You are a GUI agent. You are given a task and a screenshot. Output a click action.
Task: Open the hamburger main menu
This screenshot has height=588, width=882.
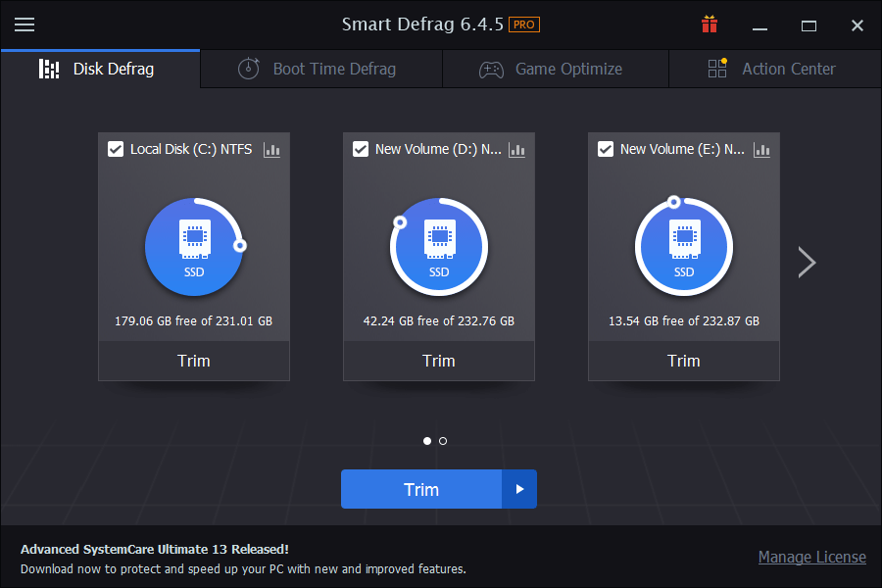coord(24,24)
